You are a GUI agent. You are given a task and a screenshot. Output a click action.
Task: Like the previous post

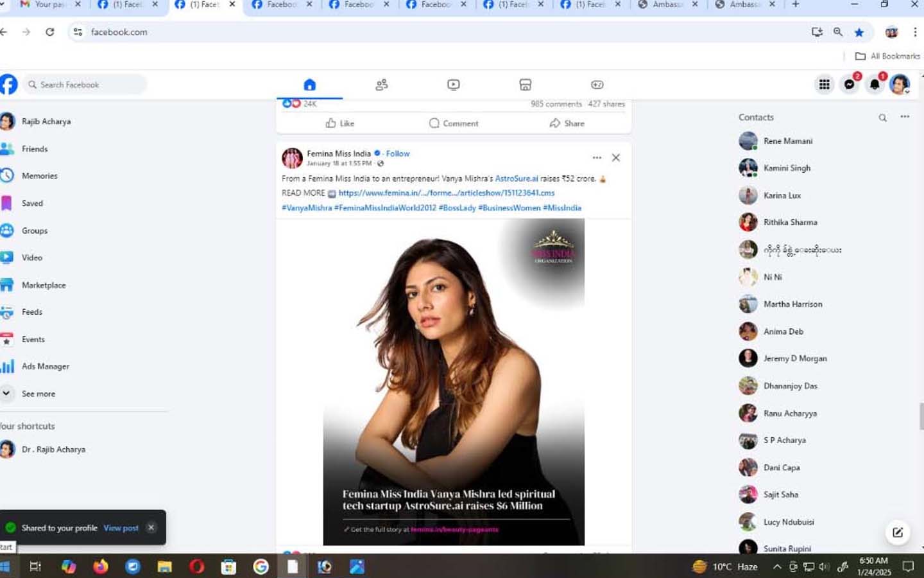tap(340, 123)
